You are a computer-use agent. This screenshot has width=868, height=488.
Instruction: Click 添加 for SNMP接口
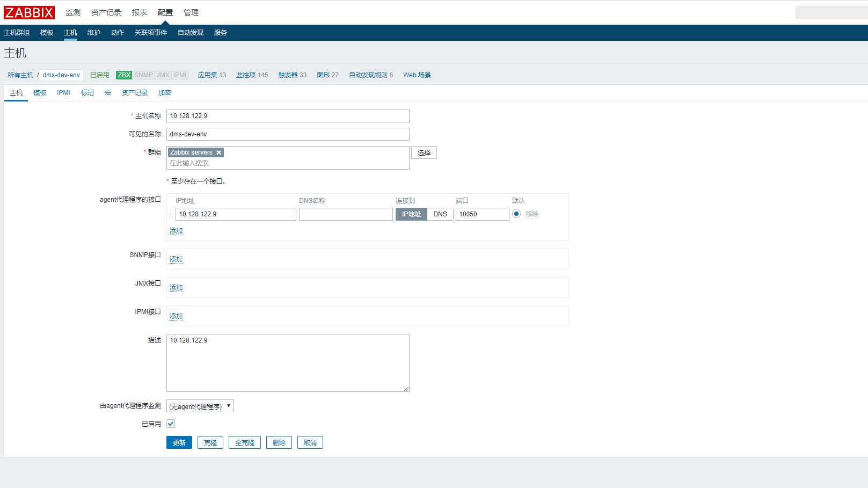[176, 259]
